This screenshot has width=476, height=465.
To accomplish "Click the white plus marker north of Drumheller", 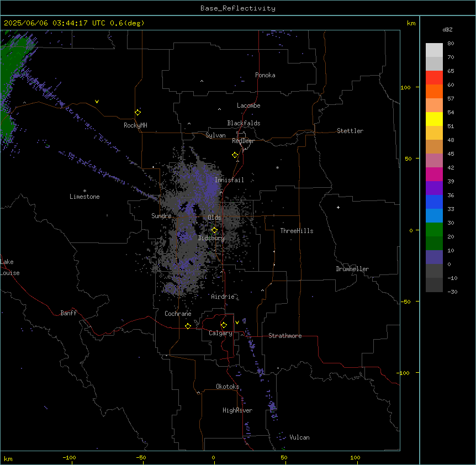I will pos(338,207).
